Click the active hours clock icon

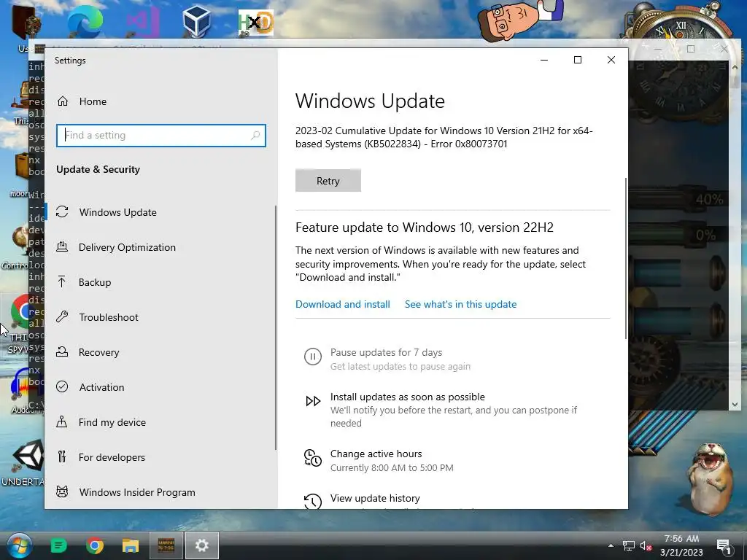(x=313, y=458)
